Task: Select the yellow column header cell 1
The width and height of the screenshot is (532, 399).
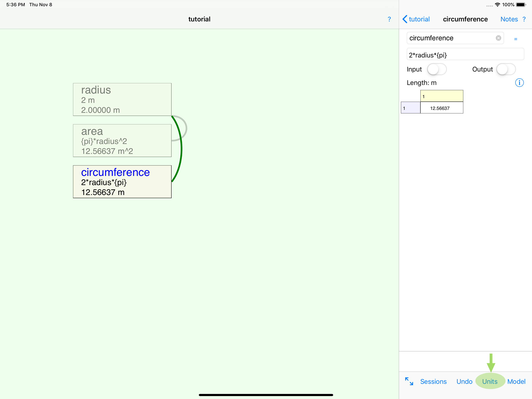Action: tap(442, 96)
